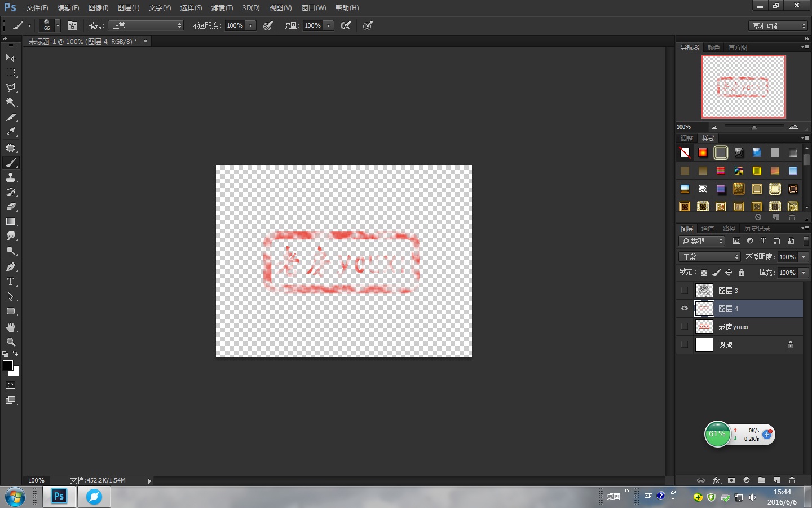The image size is (812, 508).
Task: Select the Move tool
Action: [x=10, y=58]
